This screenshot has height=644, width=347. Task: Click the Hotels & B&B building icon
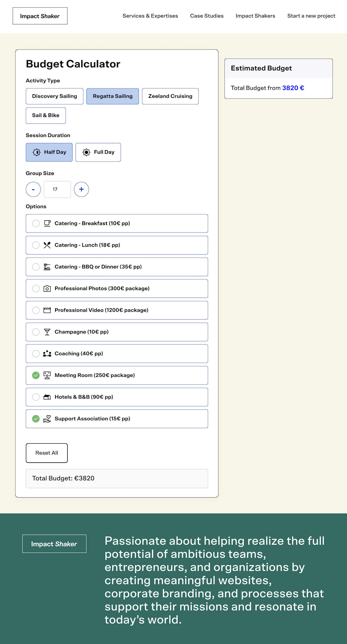coord(47,397)
